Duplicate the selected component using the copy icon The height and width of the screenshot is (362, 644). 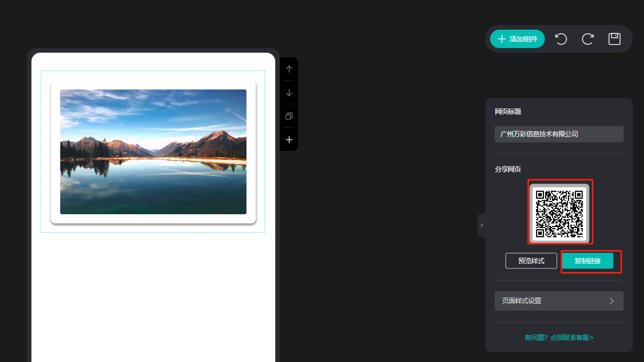pos(289,116)
